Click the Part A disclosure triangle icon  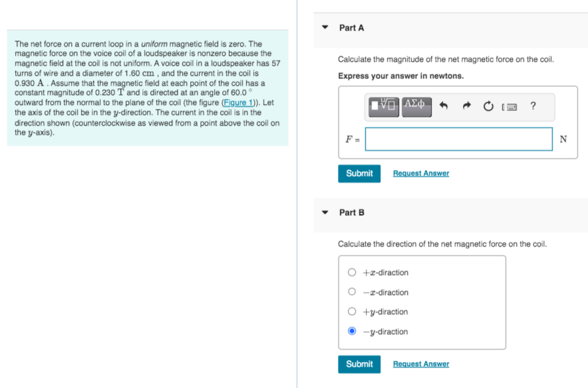coord(324,27)
